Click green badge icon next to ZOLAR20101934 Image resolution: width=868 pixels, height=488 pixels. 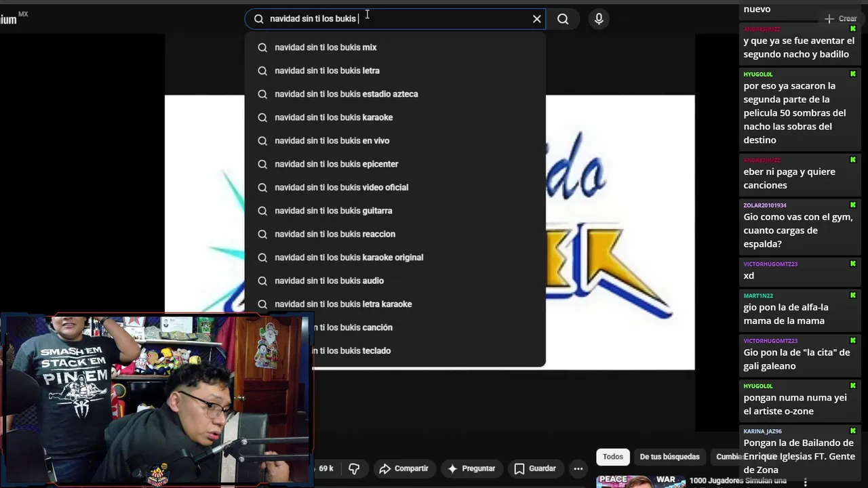[x=853, y=205]
